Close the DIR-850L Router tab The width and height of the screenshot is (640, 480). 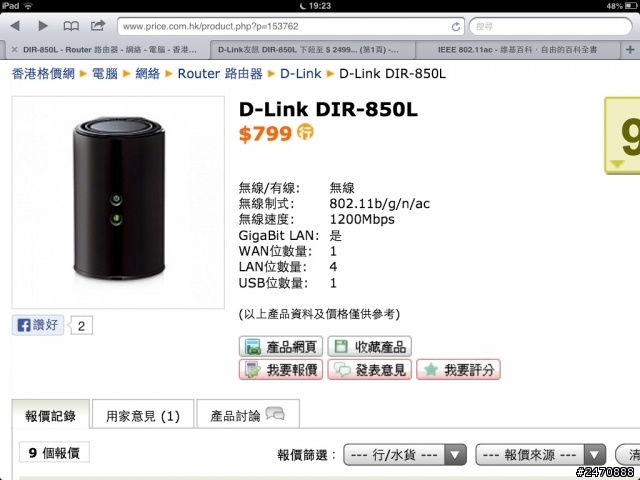pyautogui.click(x=15, y=50)
